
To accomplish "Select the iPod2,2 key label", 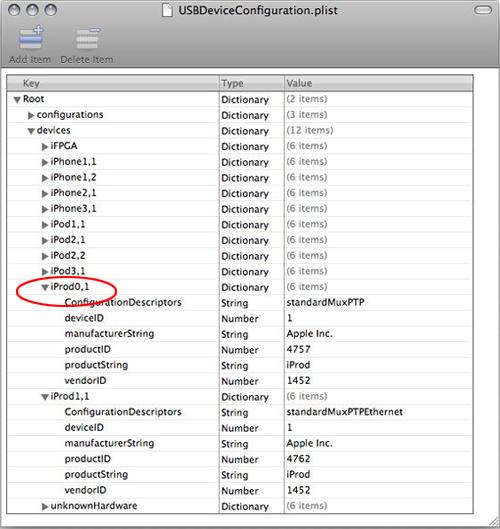I will pyautogui.click(x=67, y=255).
